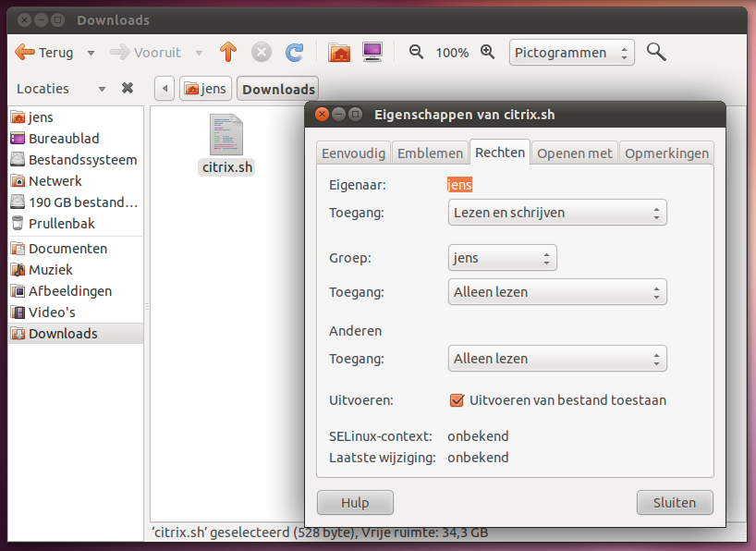This screenshot has width=756, height=551.
Task: Open Prullenbak in the sidebar
Action: point(61,224)
